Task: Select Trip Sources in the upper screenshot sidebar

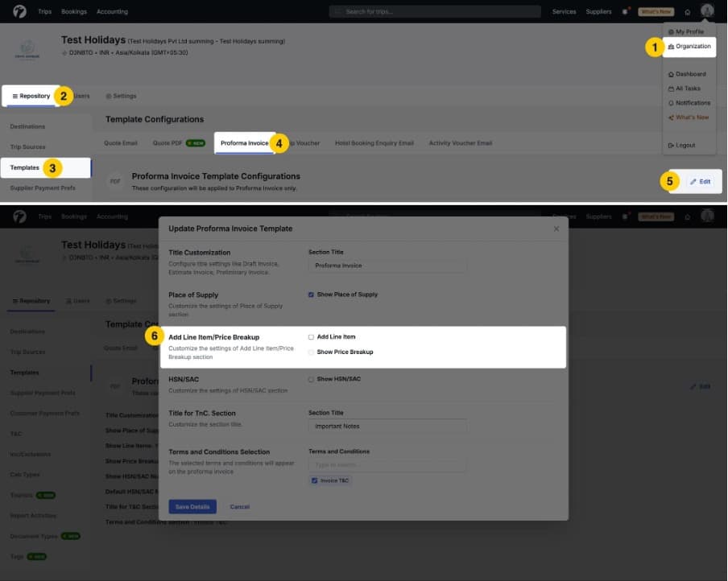Action: click(27, 146)
